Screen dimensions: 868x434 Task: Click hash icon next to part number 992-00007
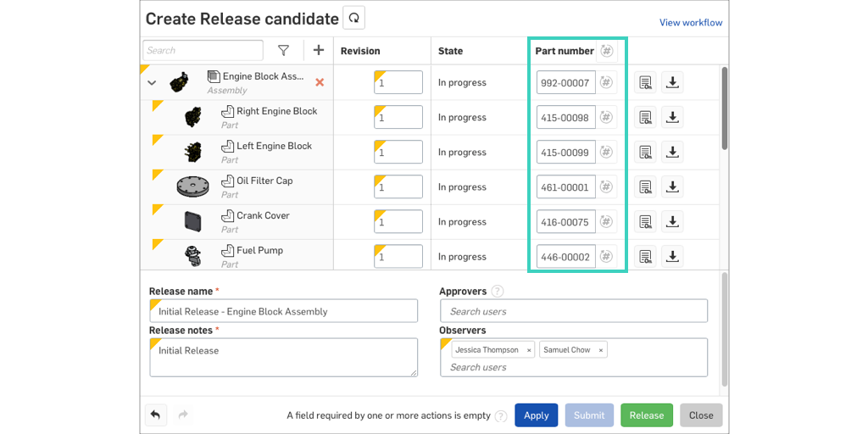pos(606,82)
